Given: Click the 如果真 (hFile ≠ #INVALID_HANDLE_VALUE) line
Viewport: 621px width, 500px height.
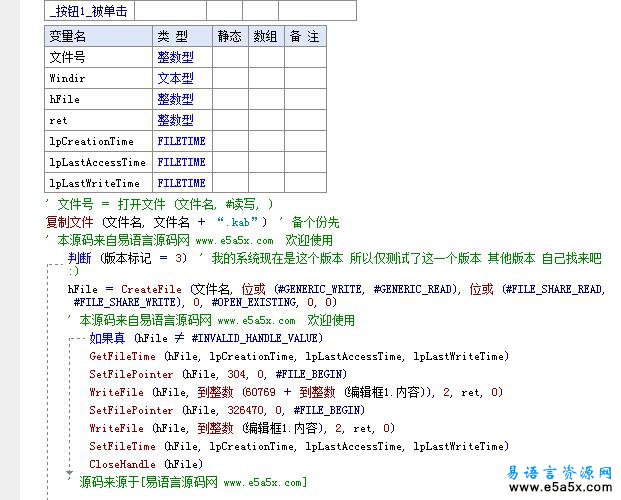Looking at the screenshot, I should [206, 338].
